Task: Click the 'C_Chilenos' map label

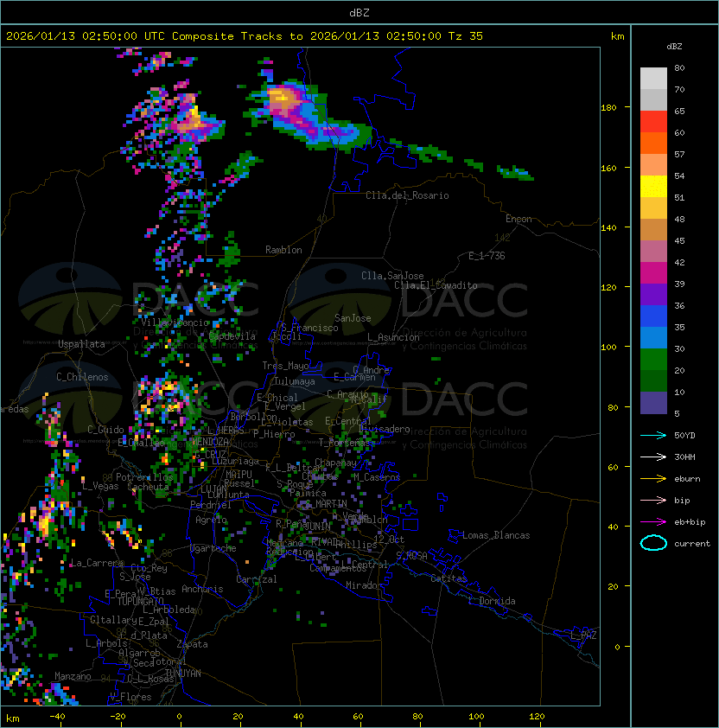Action: click(82, 377)
